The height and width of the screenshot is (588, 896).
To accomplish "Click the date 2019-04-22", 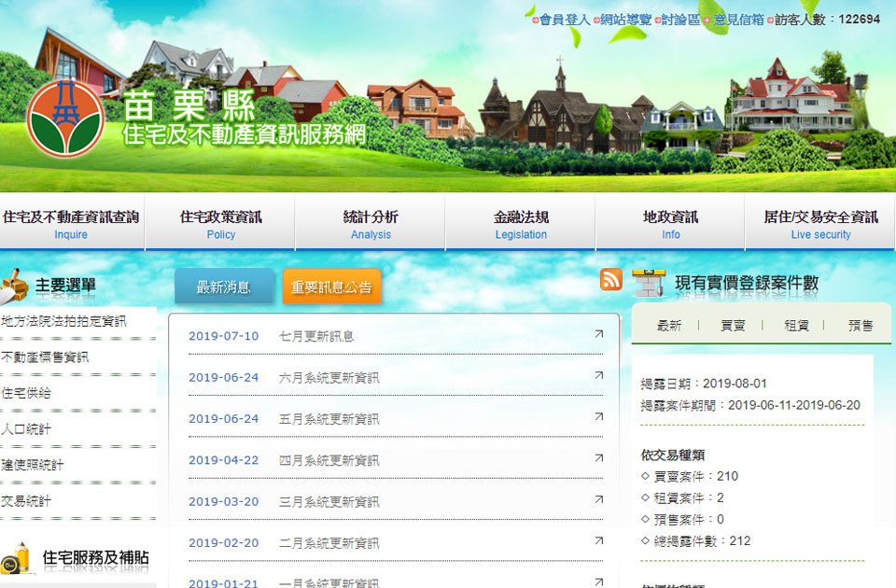I will pos(223,460).
